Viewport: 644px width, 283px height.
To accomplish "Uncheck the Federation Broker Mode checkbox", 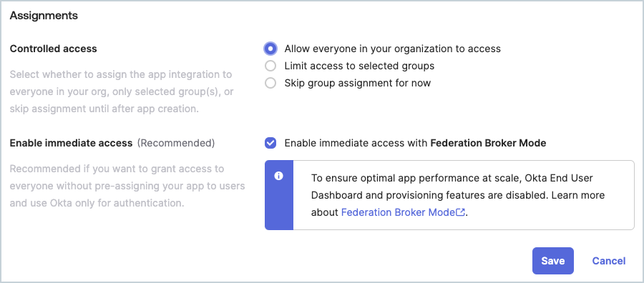I will click(270, 143).
